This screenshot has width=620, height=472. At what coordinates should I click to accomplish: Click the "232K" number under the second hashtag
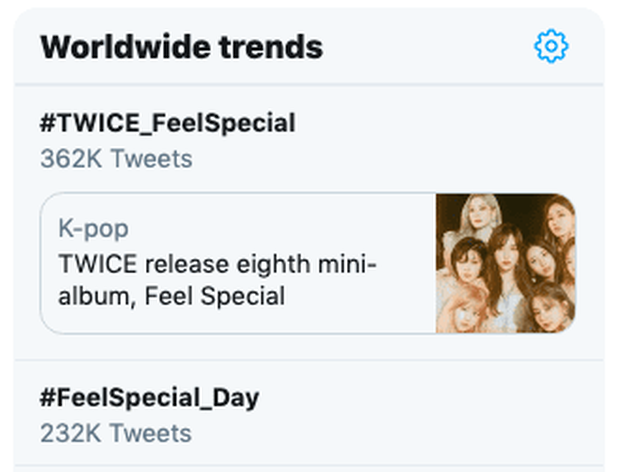[x=72, y=433]
